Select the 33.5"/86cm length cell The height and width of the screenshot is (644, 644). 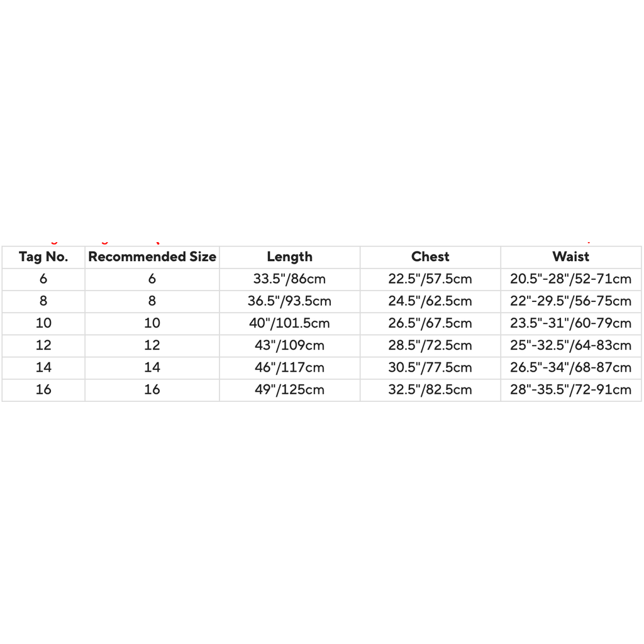[289, 279]
